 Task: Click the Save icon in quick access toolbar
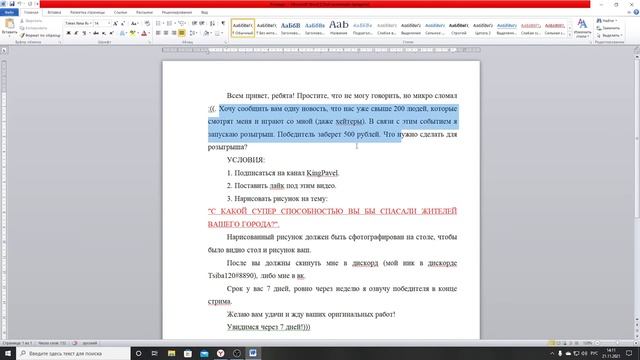point(12,4)
